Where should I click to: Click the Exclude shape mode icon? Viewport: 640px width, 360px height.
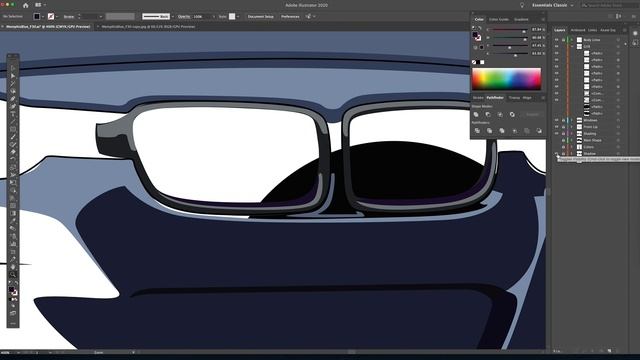coord(512,115)
